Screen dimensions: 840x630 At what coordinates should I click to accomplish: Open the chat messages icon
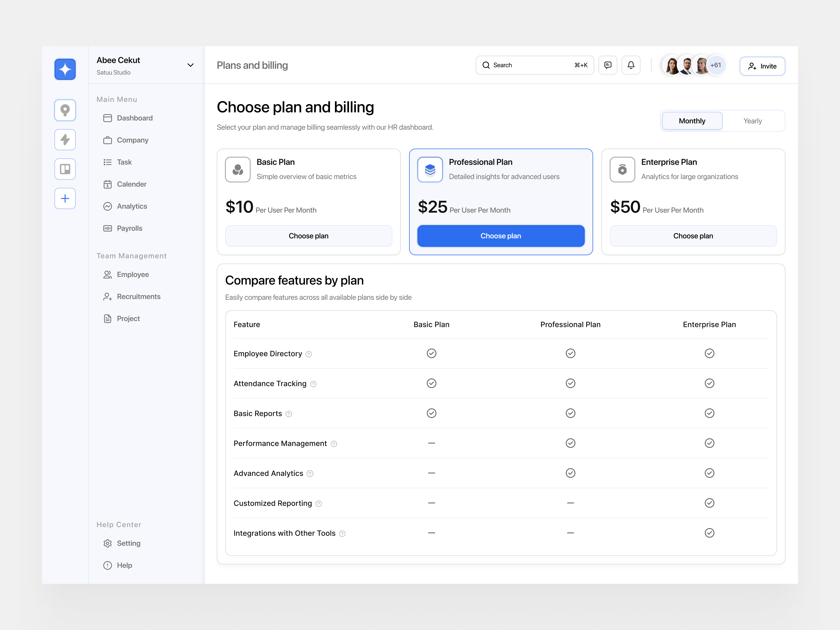(x=608, y=65)
